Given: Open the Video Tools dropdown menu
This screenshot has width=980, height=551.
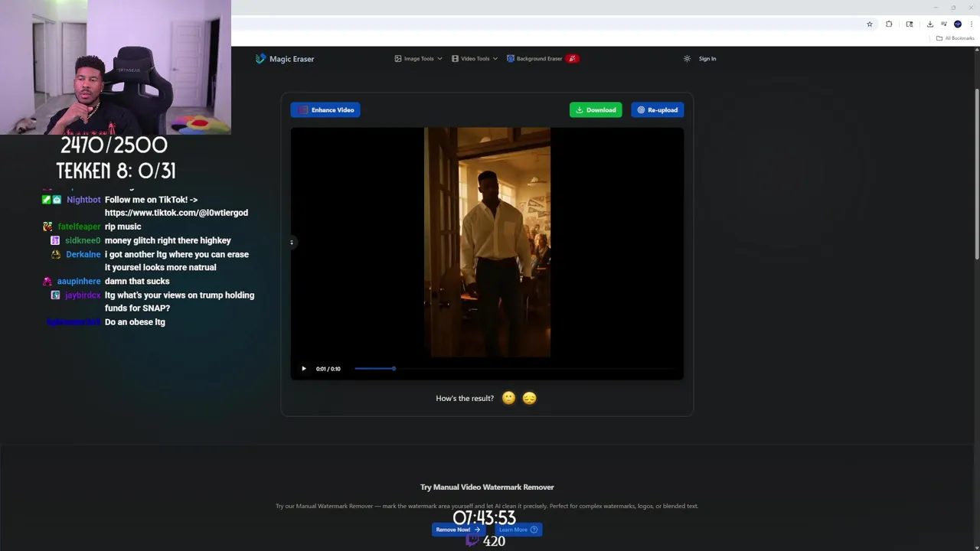Looking at the screenshot, I should tap(475, 59).
